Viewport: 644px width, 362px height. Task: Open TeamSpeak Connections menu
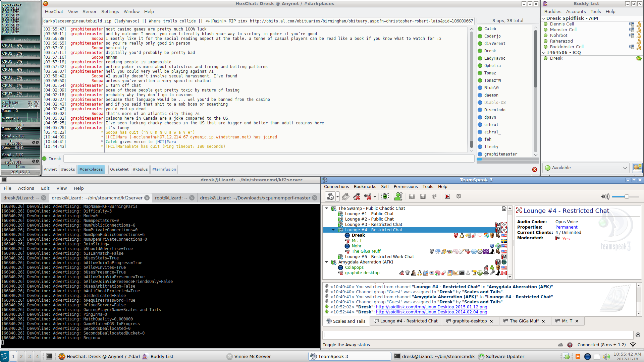pyautogui.click(x=336, y=186)
